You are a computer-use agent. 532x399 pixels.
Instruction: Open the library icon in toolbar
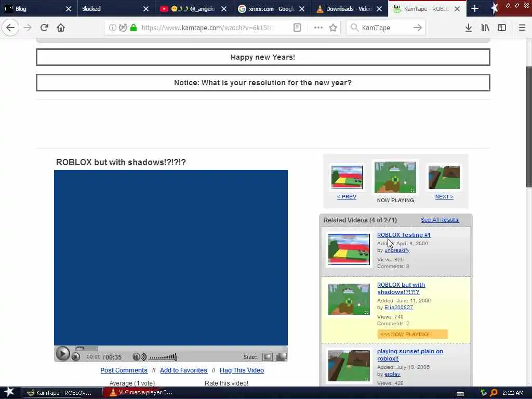click(x=485, y=28)
